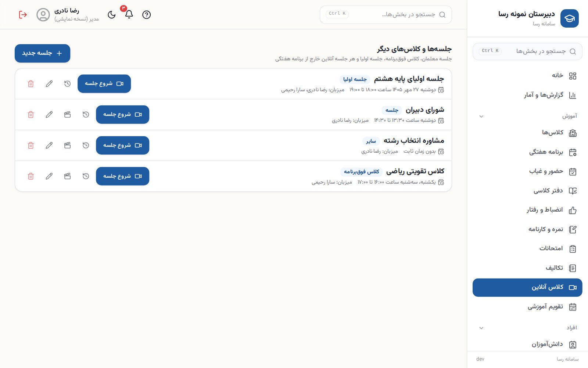Open امتحانات sidebar item

[527, 249]
